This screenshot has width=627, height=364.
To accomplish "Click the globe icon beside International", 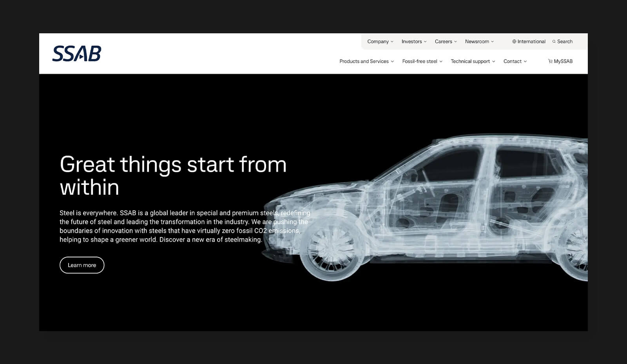I will [x=514, y=42].
